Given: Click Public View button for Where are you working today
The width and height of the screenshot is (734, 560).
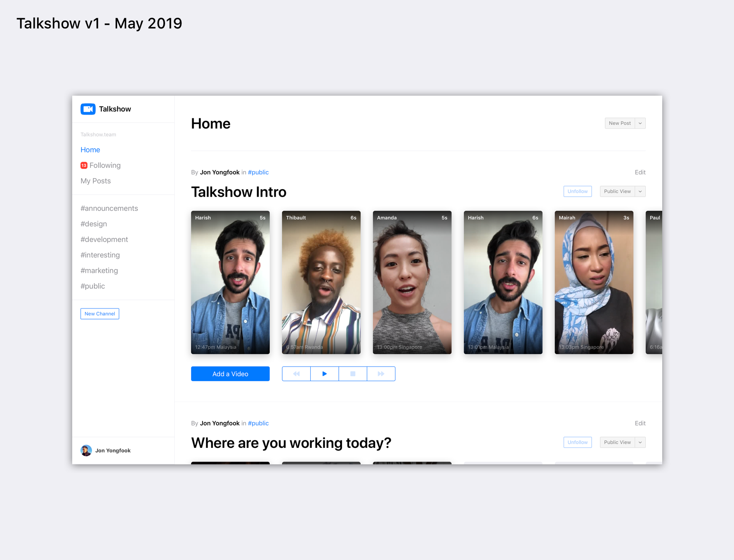Looking at the screenshot, I should coord(617,442).
